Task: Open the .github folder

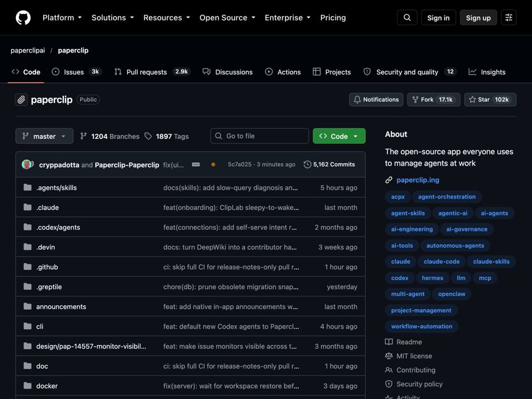Action: pos(47,267)
